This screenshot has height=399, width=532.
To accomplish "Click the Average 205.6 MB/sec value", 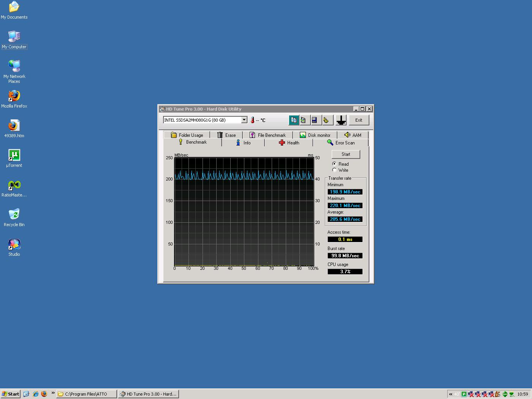I will 345,219.
